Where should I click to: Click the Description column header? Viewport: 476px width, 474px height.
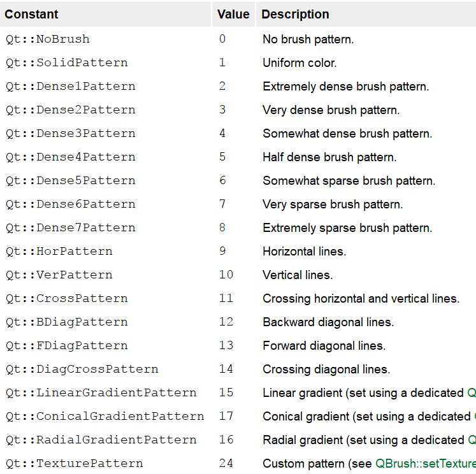click(x=295, y=14)
